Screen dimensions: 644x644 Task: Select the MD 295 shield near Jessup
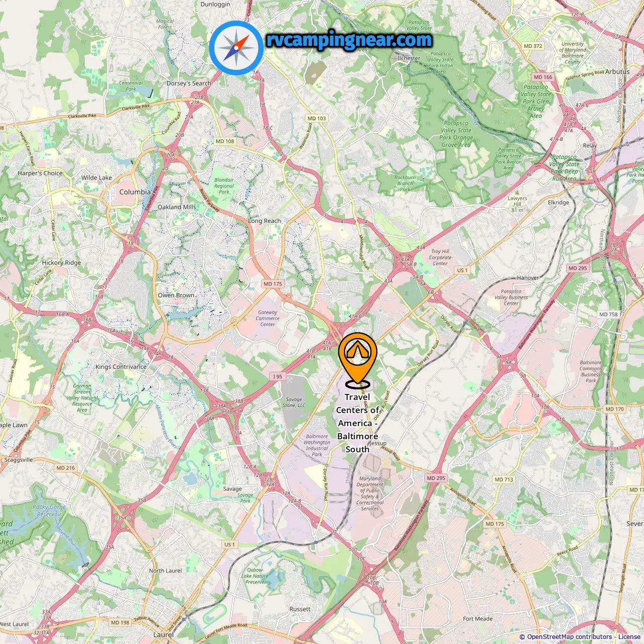[x=436, y=478]
